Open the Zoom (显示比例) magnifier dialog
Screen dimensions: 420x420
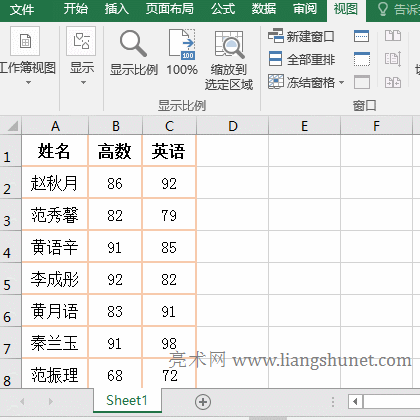[134, 53]
